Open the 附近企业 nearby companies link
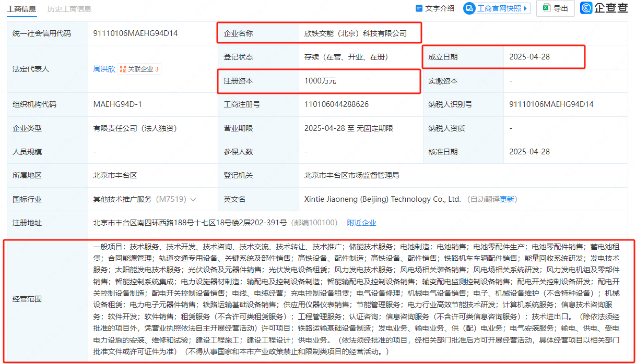This screenshot has height=364, width=636. 361,223
